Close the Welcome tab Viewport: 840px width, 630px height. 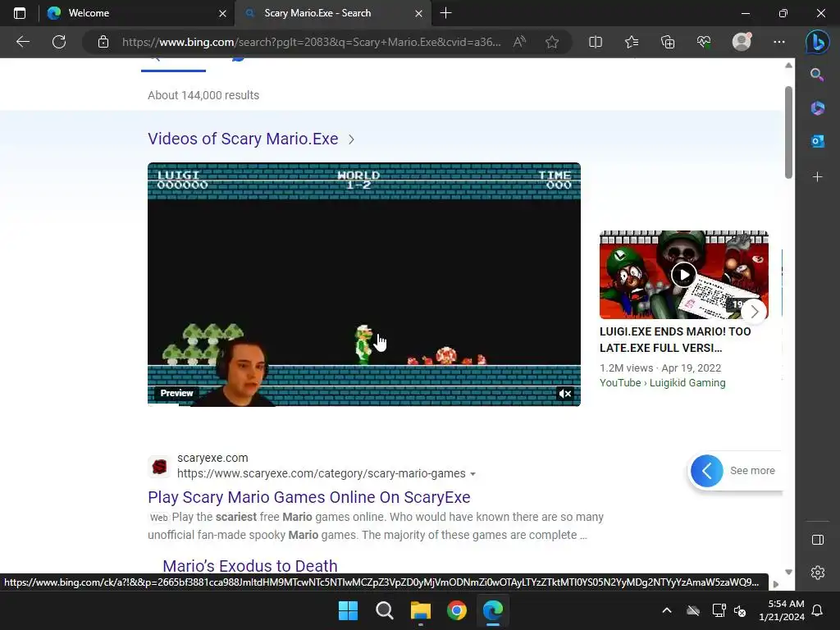coord(223,13)
